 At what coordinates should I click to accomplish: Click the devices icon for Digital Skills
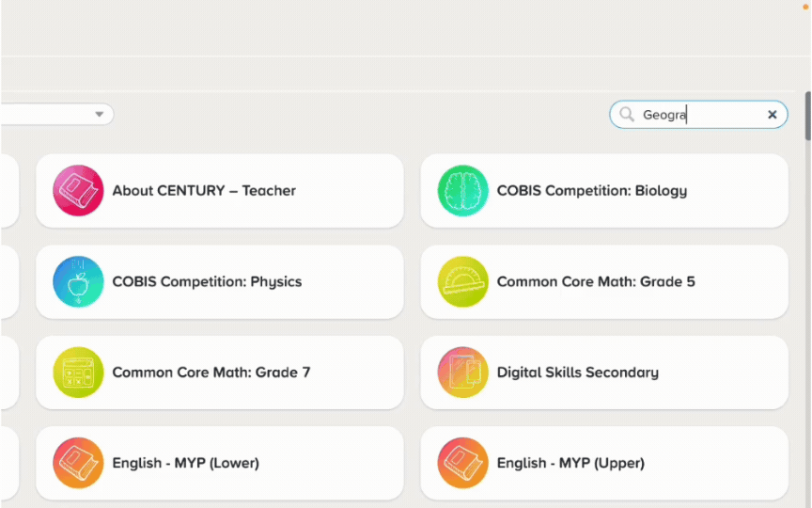pos(463,373)
